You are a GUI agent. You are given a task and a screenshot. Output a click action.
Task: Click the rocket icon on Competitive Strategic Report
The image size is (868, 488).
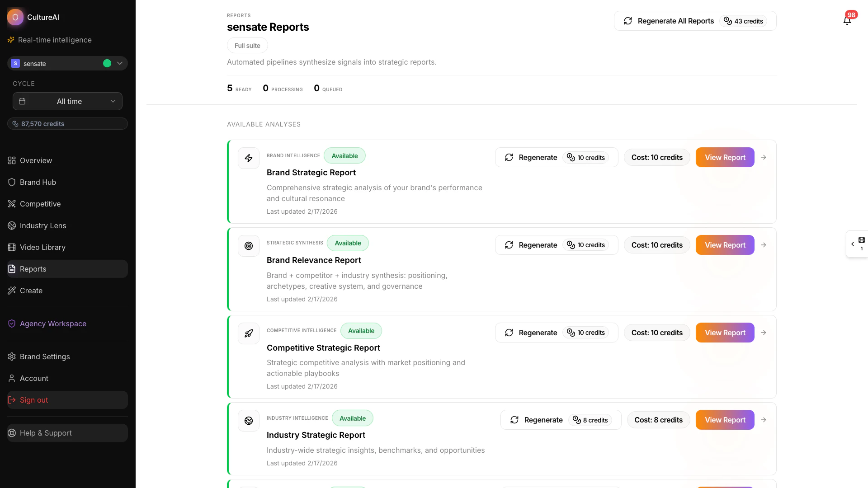coord(248,333)
